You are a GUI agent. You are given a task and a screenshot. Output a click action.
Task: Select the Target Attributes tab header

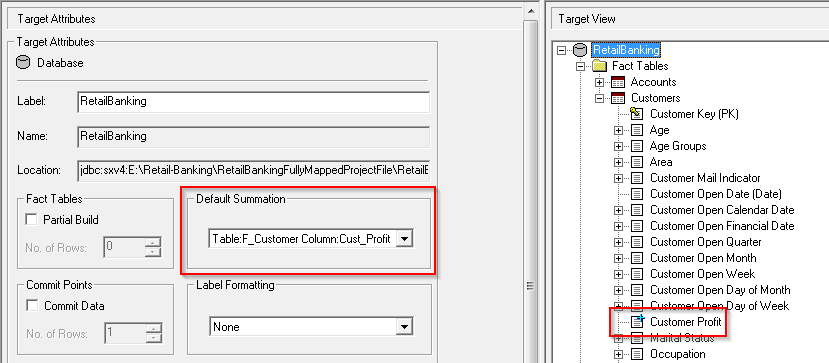click(x=56, y=19)
